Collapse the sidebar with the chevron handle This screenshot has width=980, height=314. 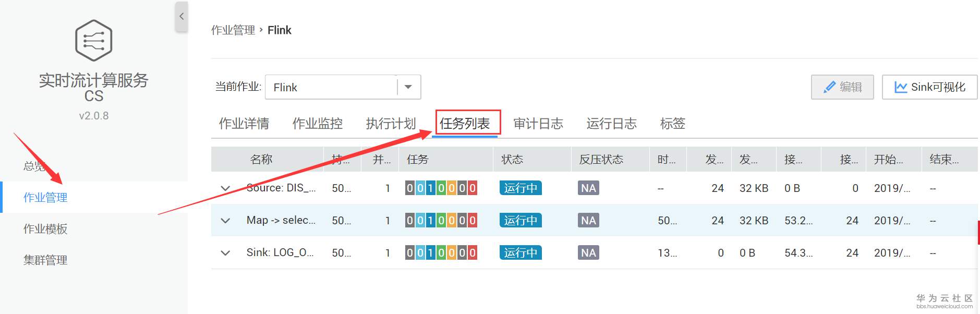coord(182,17)
